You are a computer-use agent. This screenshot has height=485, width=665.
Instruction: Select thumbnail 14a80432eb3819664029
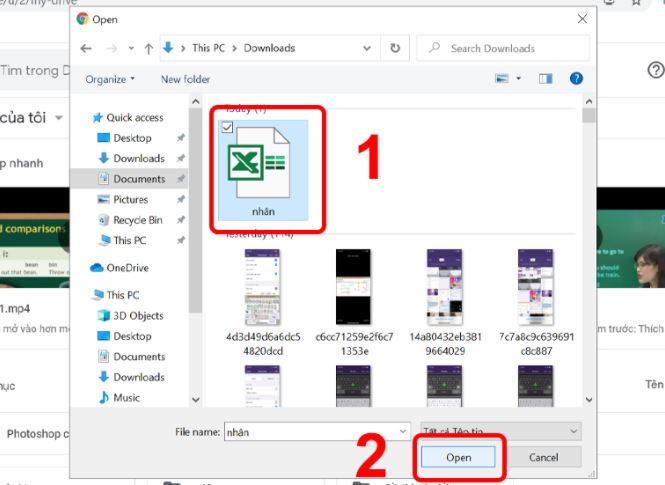444,287
